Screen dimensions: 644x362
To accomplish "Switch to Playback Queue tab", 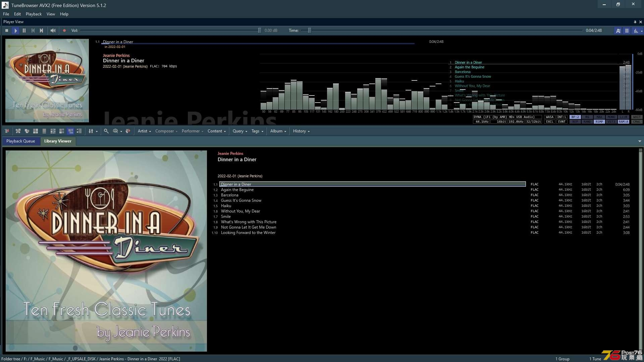I will (x=21, y=141).
